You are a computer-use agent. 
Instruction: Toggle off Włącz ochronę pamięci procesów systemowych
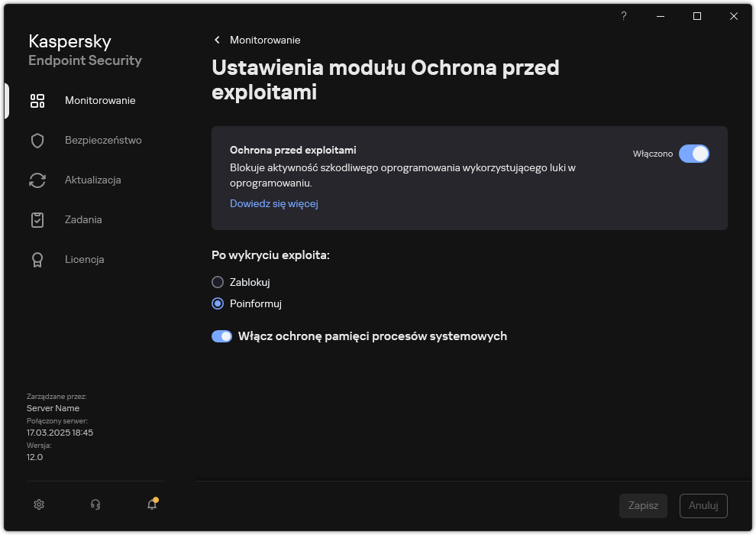coord(221,336)
